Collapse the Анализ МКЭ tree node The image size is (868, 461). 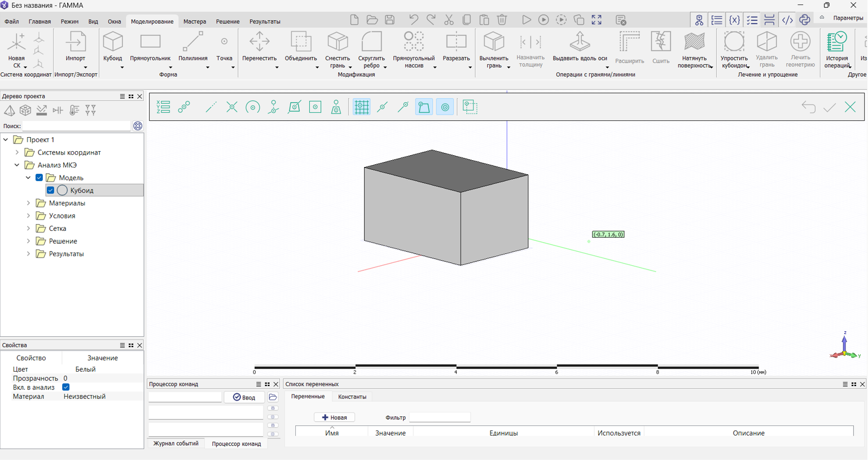coord(17,165)
